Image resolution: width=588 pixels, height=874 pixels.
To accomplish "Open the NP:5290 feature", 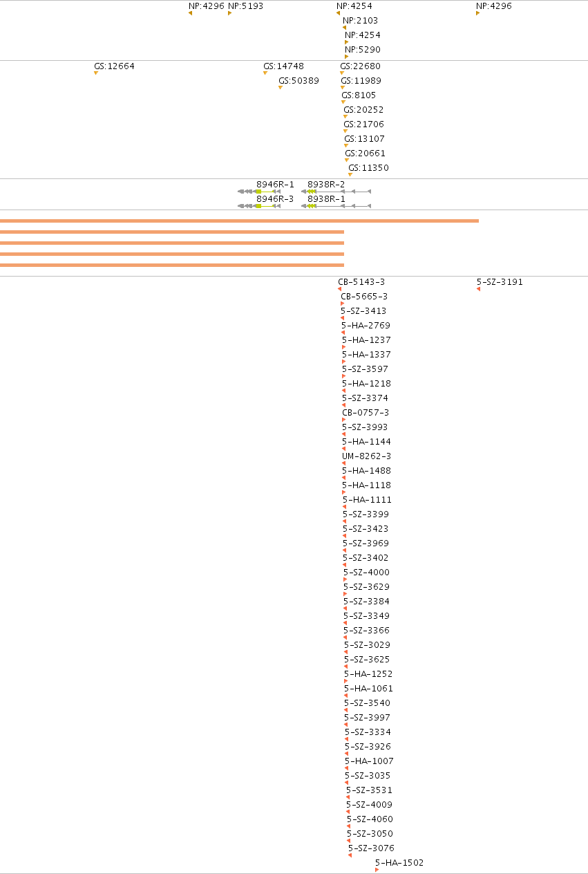I will tap(363, 50).
